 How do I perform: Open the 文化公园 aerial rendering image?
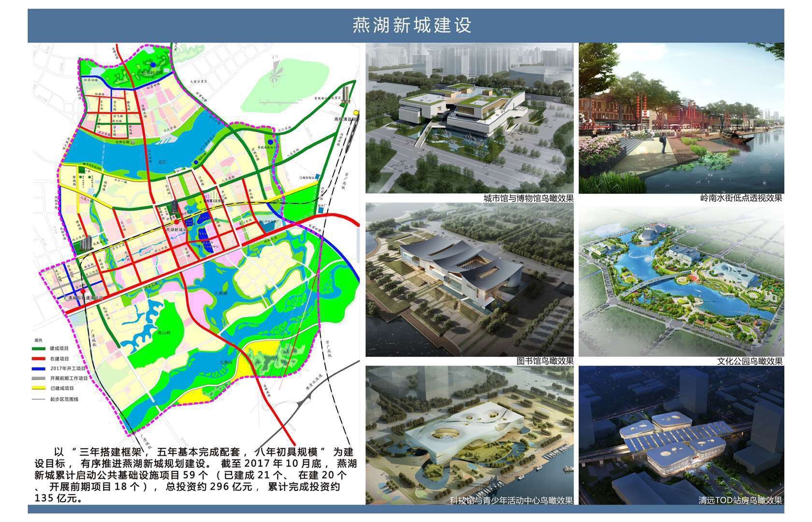point(681,279)
